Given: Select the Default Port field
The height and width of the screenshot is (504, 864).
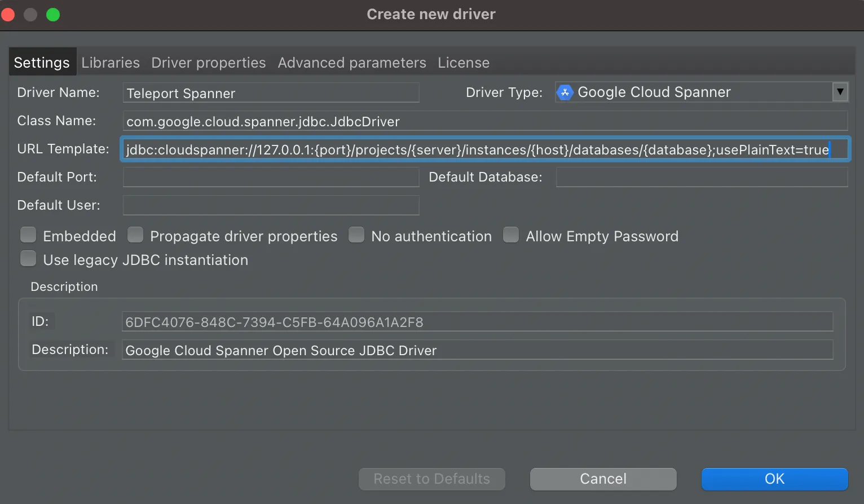Looking at the screenshot, I should [x=271, y=177].
